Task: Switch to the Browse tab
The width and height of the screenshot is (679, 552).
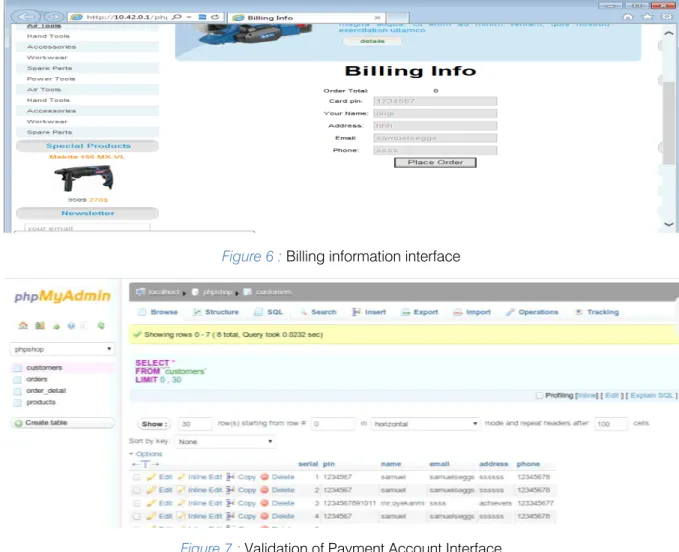Action: [158, 312]
